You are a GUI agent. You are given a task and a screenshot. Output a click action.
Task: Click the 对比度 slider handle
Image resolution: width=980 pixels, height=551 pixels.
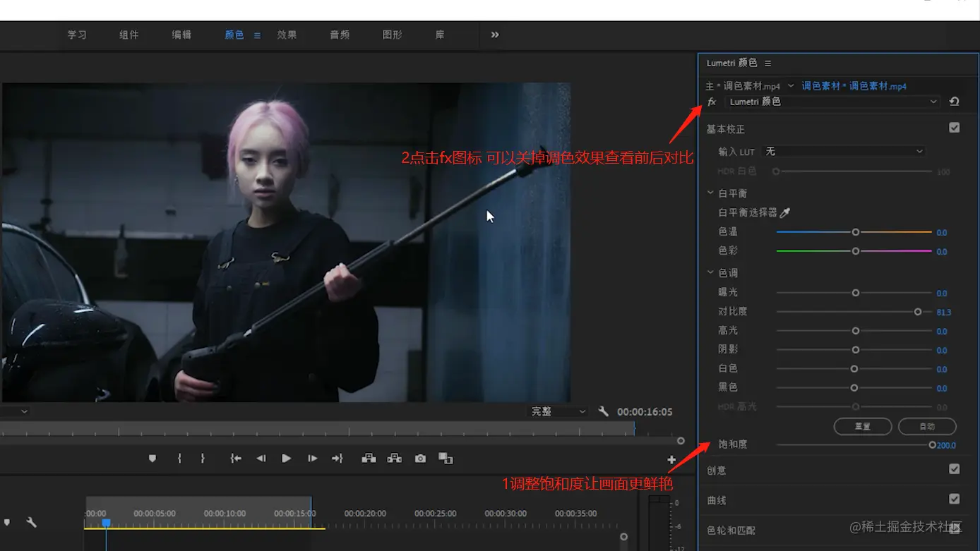[918, 312]
